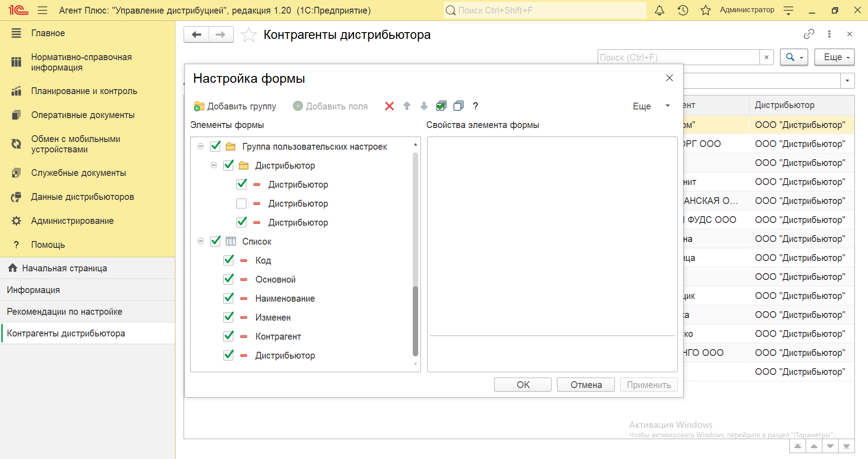Focus global search field Ctrl+Shift+F
This screenshot has width=868, height=459.
click(x=545, y=10)
